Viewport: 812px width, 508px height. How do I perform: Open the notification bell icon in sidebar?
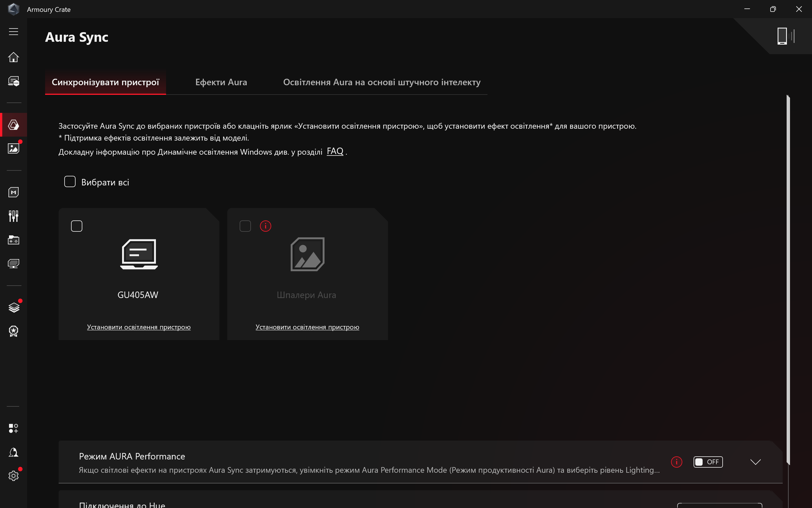click(x=14, y=452)
